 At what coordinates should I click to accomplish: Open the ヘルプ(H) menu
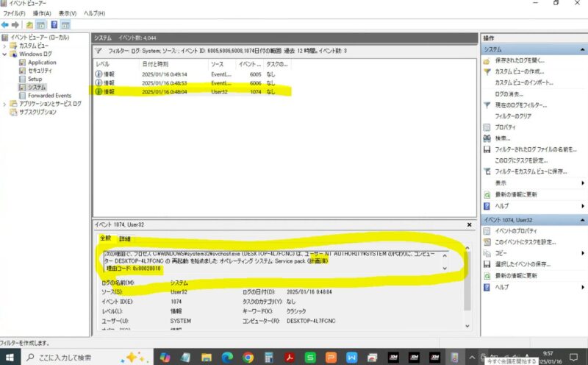coord(95,13)
